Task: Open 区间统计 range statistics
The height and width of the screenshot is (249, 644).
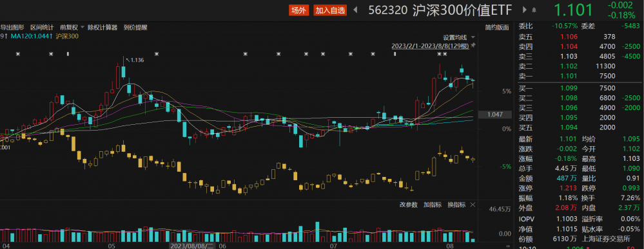Action: (42, 28)
